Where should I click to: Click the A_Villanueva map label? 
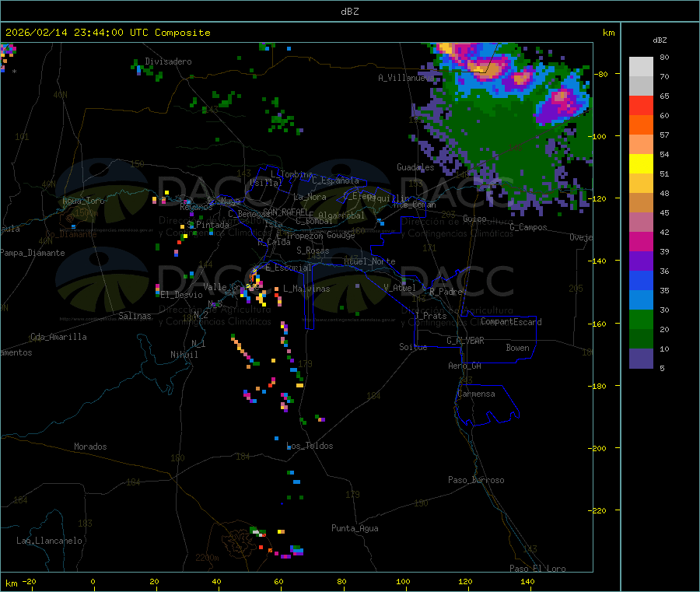(x=406, y=78)
